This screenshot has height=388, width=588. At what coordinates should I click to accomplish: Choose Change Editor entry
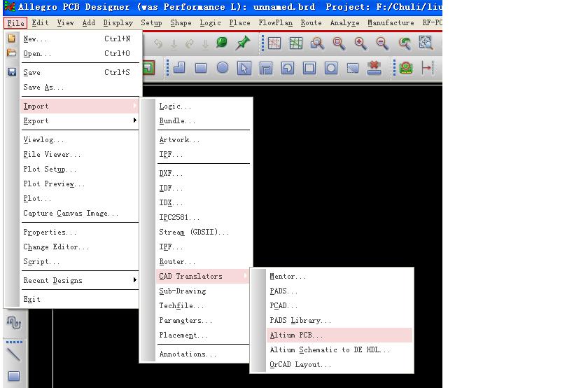(x=80, y=247)
